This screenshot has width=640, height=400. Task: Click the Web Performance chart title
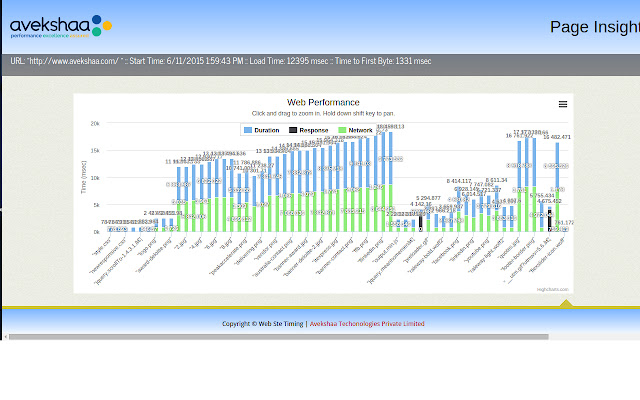click(323, 102)
